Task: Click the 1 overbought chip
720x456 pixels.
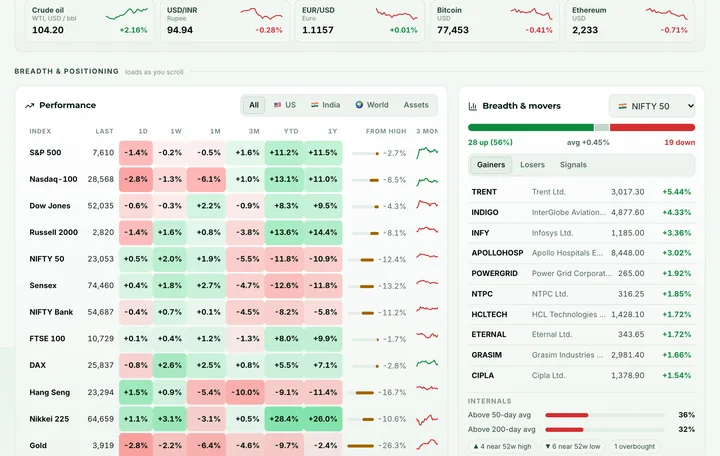Action: (635, 446)
